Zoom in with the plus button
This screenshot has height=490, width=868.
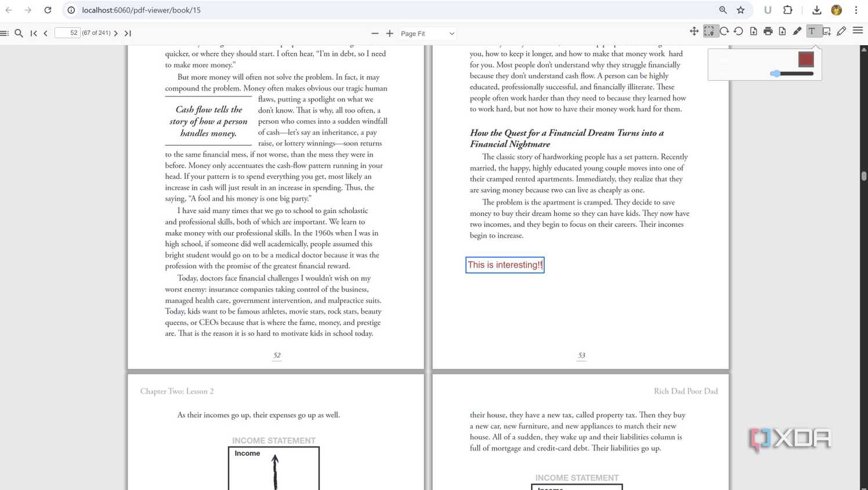click(389, 33)
